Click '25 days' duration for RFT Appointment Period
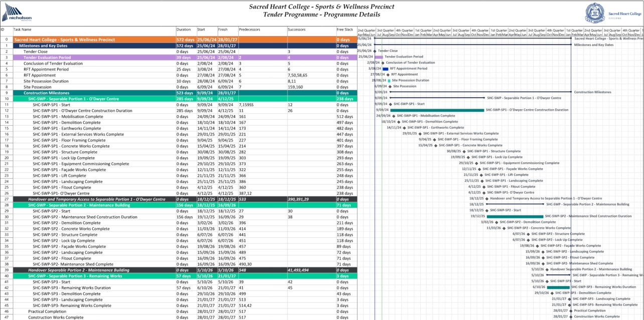This screenshot has width=644, height=320. point(184,69)
